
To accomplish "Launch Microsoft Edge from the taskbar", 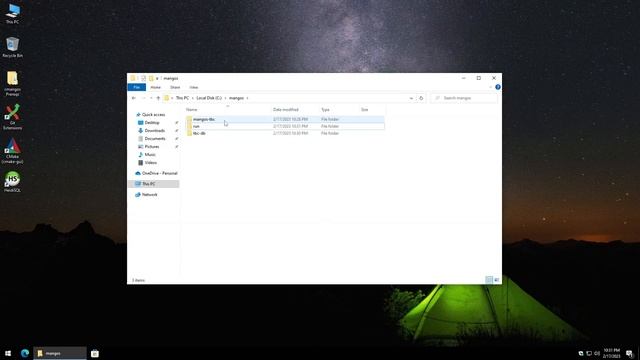I will pyautogui.click(x=25, y=353).
